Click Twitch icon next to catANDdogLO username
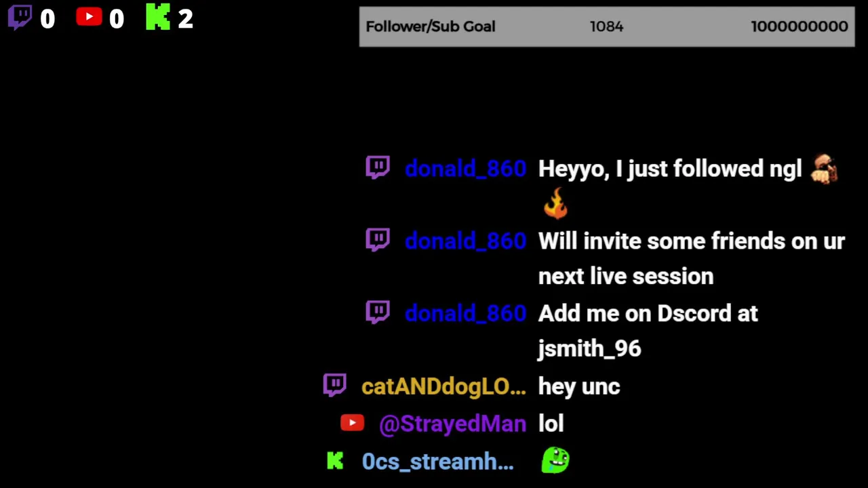 tap(334, 386)
